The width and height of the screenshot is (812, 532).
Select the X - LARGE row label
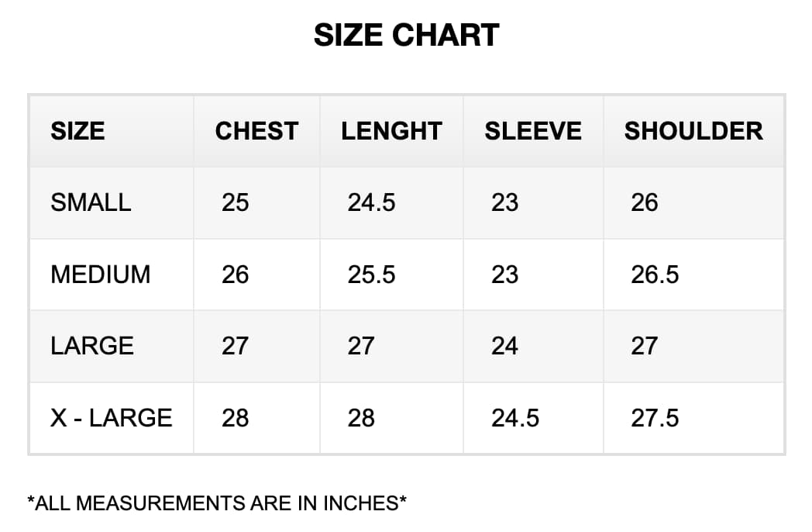coord(112,418)
